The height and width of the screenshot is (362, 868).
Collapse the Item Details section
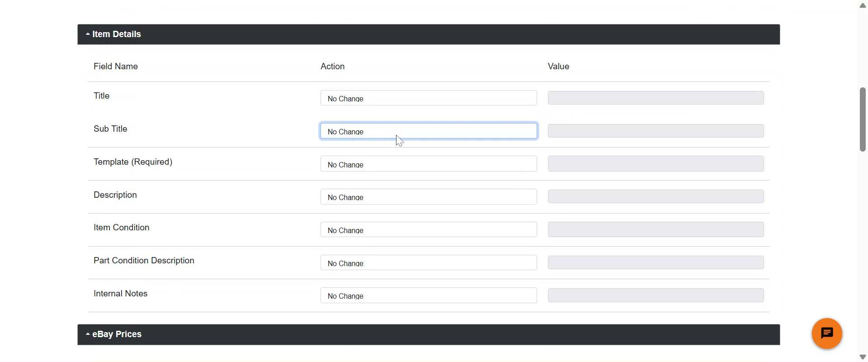(x=113, y=34)
